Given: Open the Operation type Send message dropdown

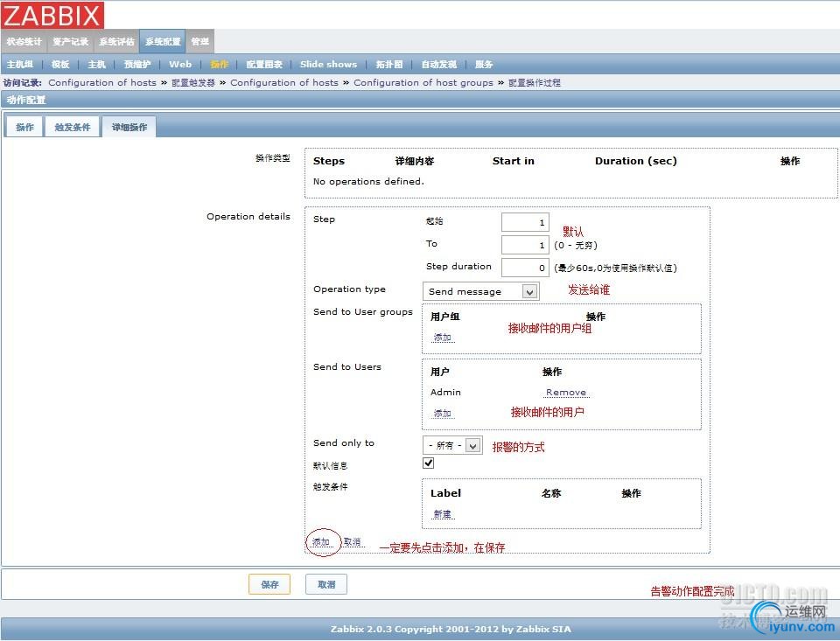Looking at the screenshot, I should point(480,291).
